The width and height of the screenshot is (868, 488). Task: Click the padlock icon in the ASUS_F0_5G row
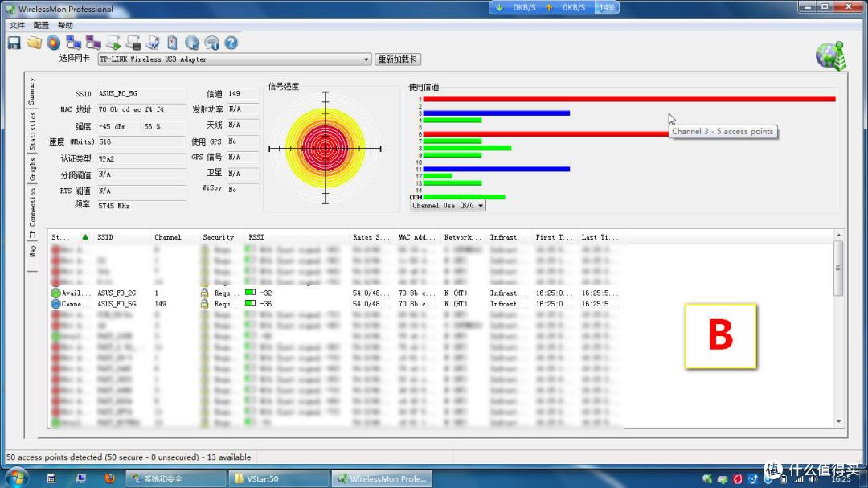click(x=205, y=304)
